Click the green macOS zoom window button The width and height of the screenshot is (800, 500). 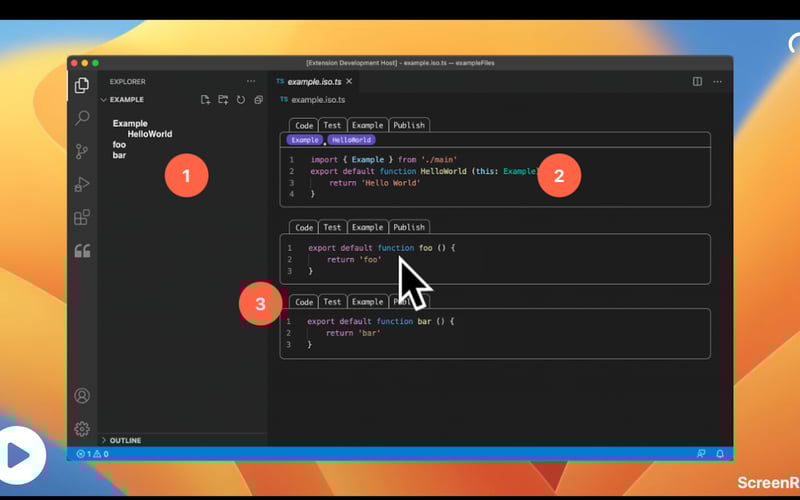coord(95,63)
